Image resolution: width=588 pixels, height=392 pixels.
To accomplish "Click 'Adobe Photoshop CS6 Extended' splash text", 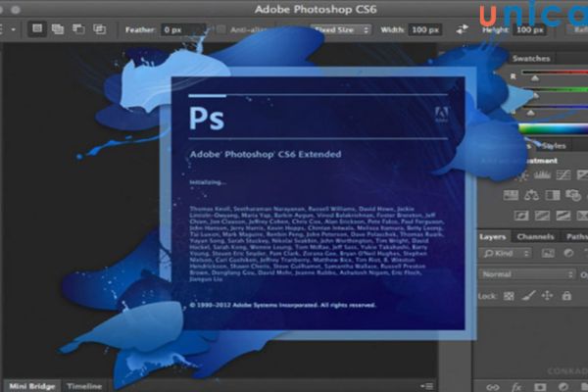I will pyautogui.click(x=266, y=154).
